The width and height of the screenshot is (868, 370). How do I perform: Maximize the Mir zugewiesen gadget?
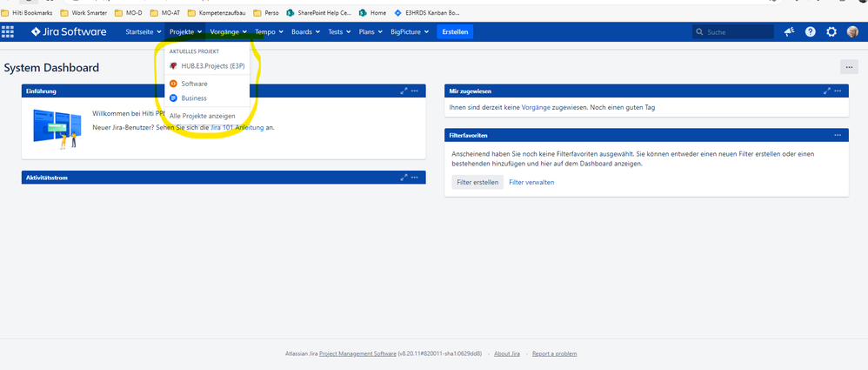(827, 91)
